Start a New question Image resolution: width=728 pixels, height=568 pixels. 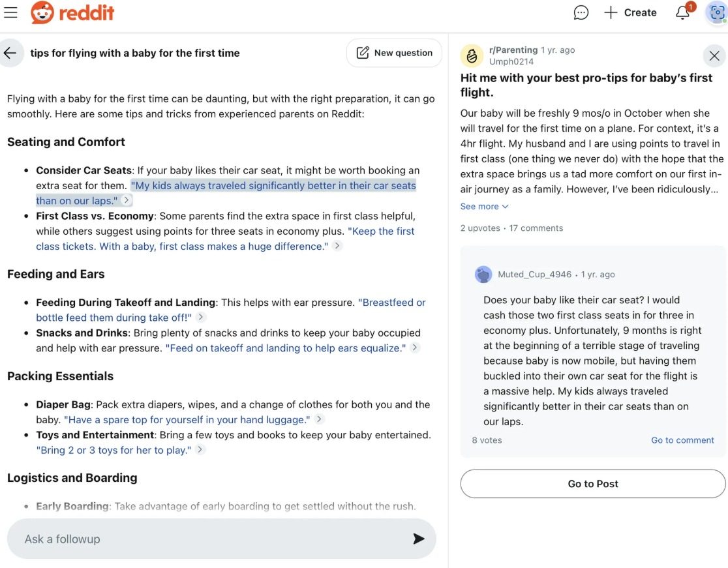394,53
